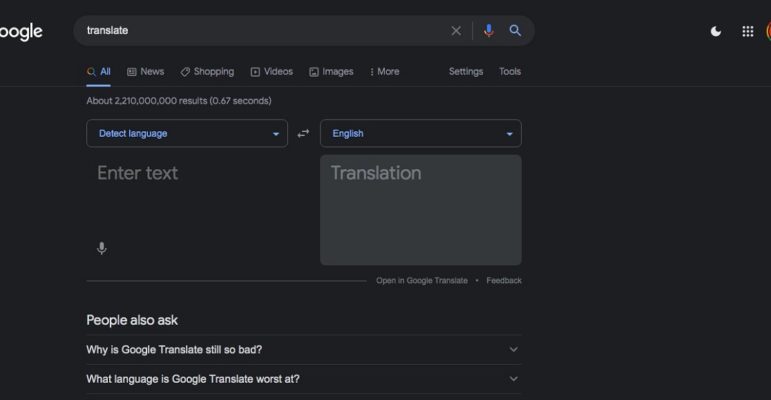The image size is (771, 400).
Task: Open the More search options menu
Action: pyautogui.click(x=385, y=72)
